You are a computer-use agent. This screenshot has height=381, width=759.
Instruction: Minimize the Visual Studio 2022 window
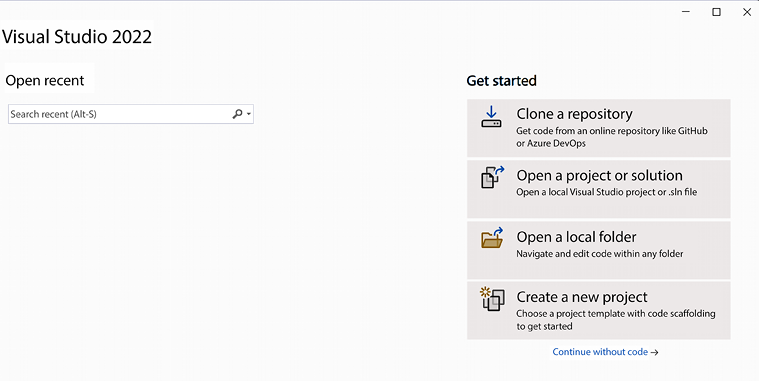[686, 12]
